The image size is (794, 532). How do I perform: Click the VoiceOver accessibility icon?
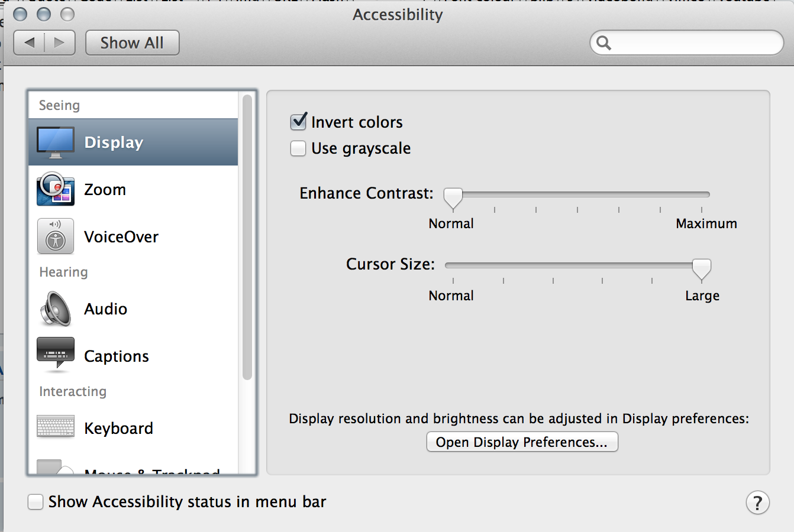coord(56,236)
